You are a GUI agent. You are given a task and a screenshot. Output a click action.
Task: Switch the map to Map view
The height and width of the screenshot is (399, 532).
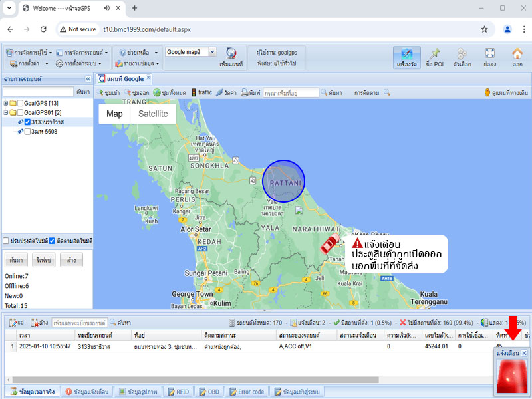pos(114,114)
